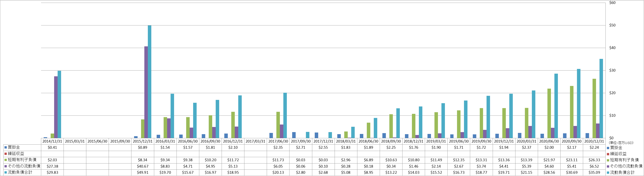This screenshot has height=176, width=644.
Task: Click the $10 axis label
Action: tap(612, 115)
